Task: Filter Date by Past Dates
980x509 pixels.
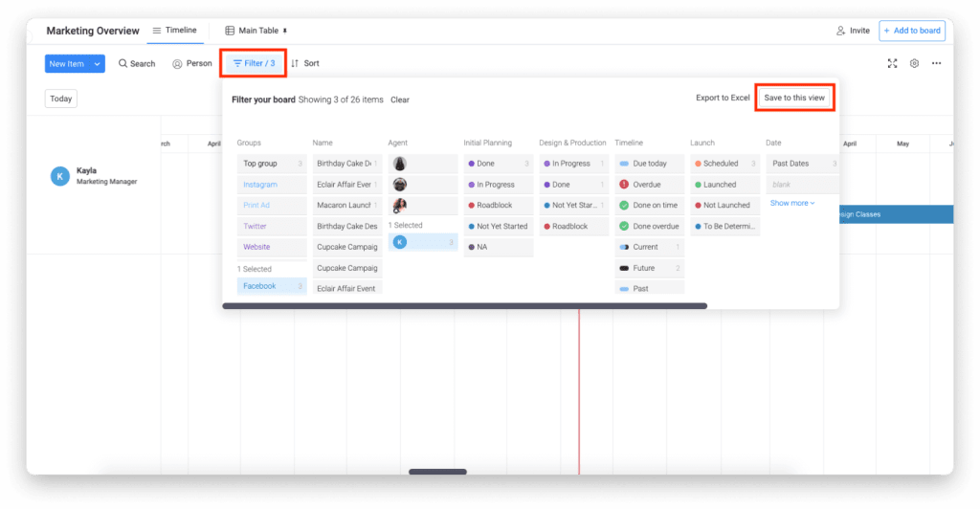Action: pos(803,164)
